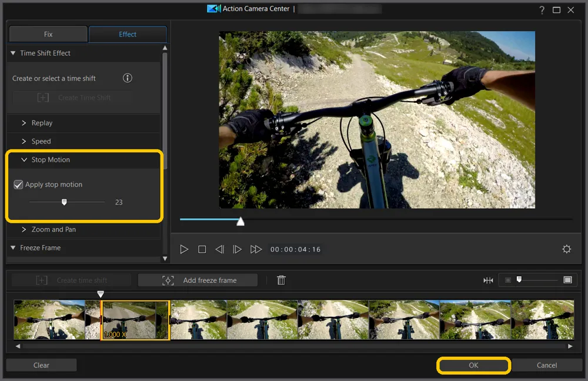Collapse the Time Shift Effect section
Screen dimensions: 588x381
13,54
